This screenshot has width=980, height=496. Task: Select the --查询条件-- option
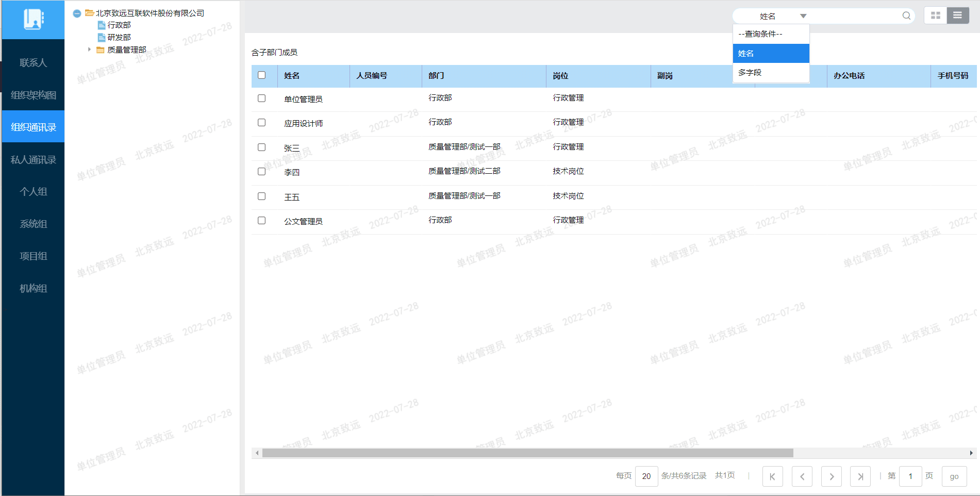[771, 34]
